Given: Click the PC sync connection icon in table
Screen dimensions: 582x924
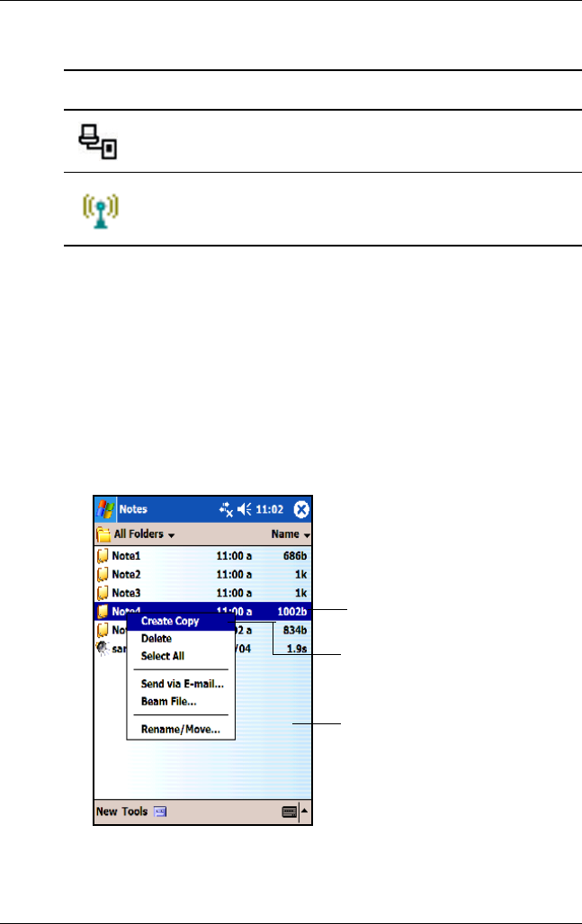Looking at the screenshot, I should (98, 141).
